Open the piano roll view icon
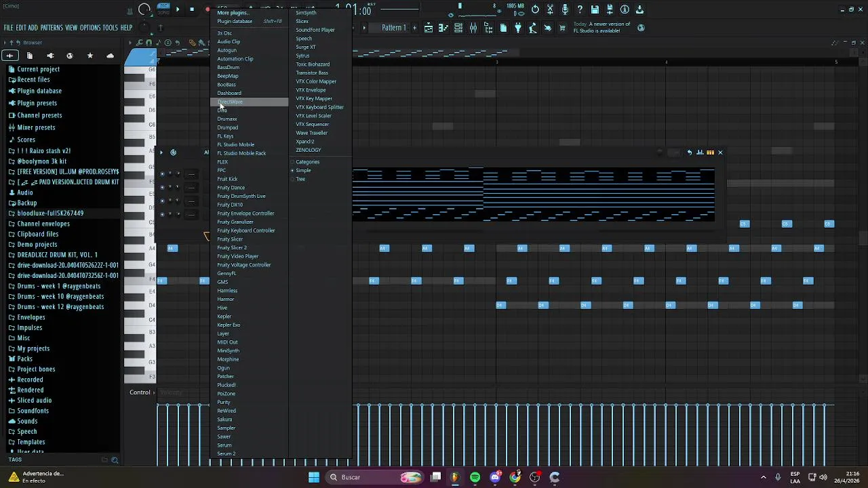Viewport: 868px width, 488px height. click(x=443, y=28)
